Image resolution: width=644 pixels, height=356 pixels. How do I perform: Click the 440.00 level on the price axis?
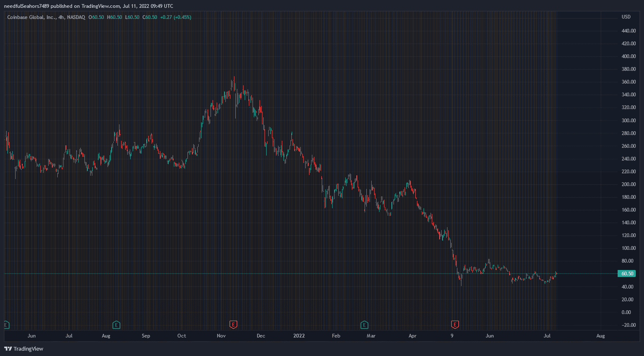pos(628,31)
